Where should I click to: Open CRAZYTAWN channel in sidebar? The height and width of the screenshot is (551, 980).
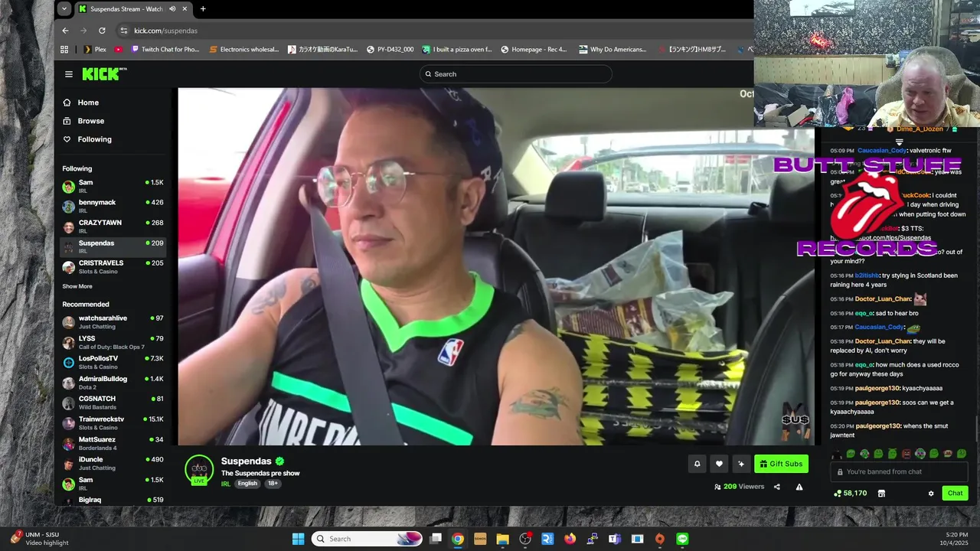[113, 227]
